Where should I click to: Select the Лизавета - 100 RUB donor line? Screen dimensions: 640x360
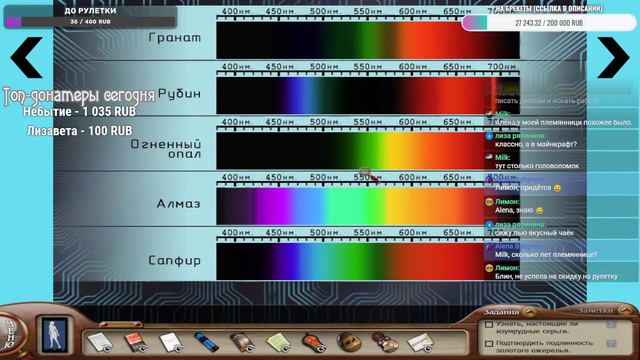80,131
